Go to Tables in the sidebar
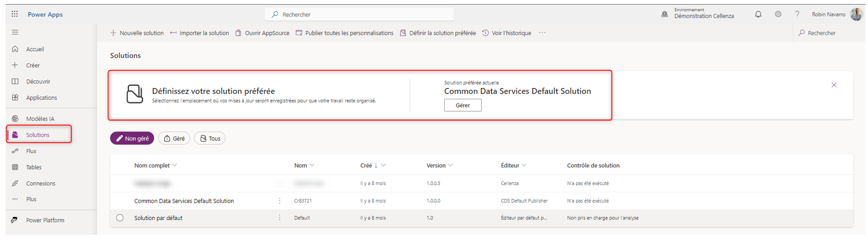Screen dimensions: 868x241 point(34,167)
